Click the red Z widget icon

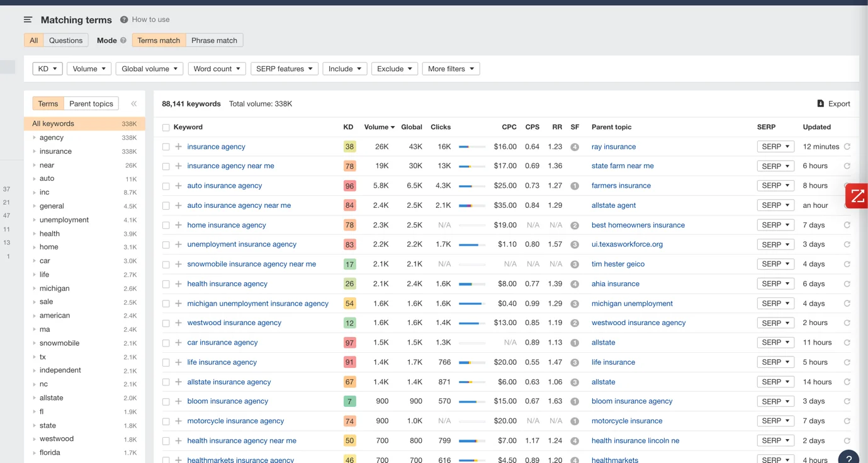857,196
